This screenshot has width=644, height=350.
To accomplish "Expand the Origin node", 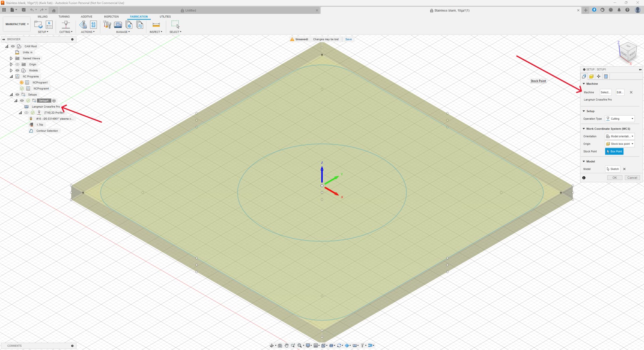I will [x=11, y=64].
